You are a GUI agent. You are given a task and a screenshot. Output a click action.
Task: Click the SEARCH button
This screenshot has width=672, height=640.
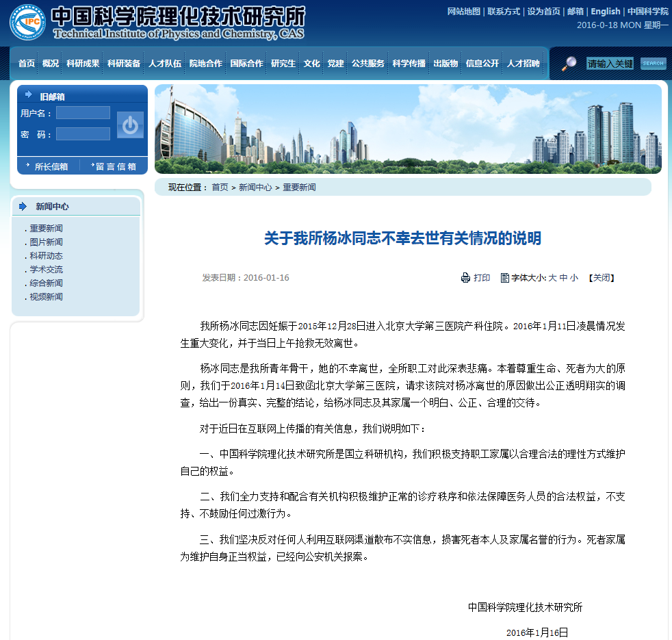[x=653, y=64]
